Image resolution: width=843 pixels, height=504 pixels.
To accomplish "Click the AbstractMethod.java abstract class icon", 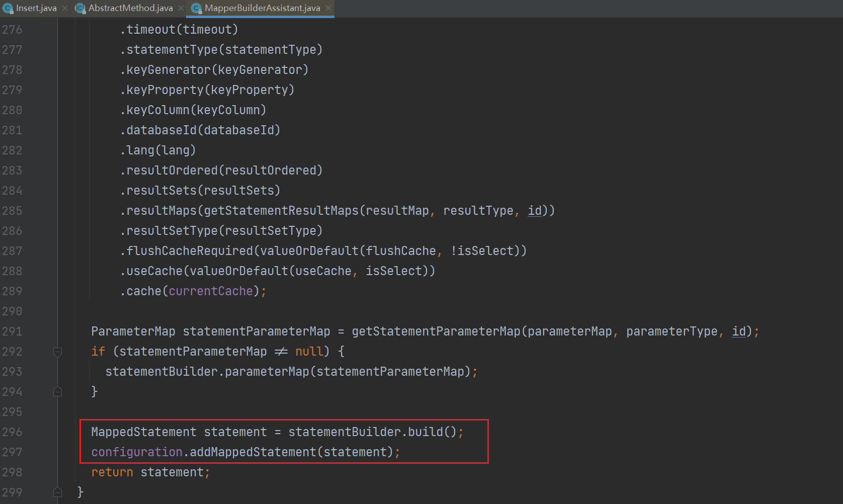I will (80, 8).
